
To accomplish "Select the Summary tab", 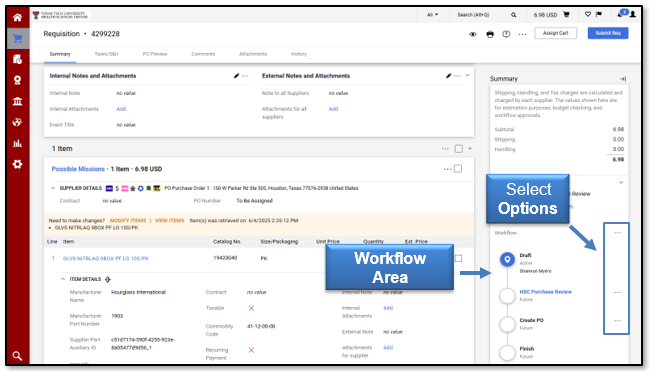I will point(60,54).
